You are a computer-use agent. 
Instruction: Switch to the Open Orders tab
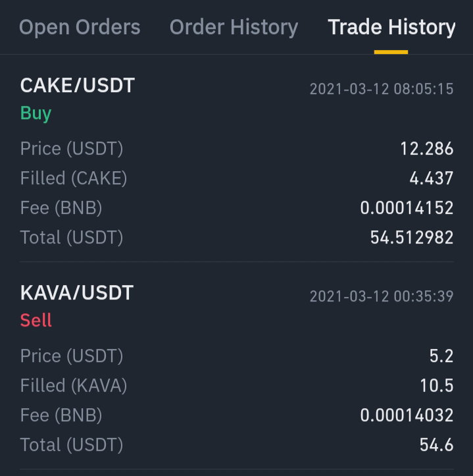point(80,27)
